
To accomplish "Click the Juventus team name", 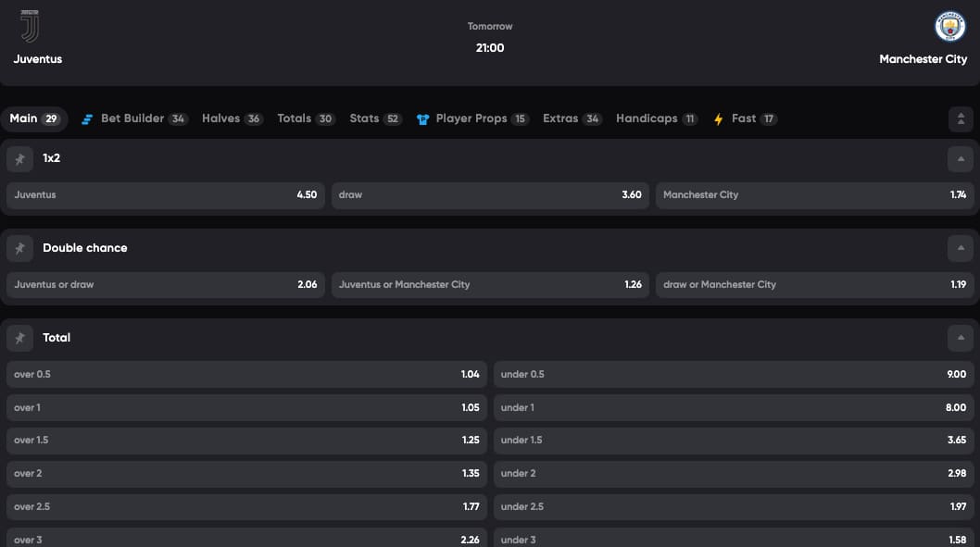I will tap(38, 59).
